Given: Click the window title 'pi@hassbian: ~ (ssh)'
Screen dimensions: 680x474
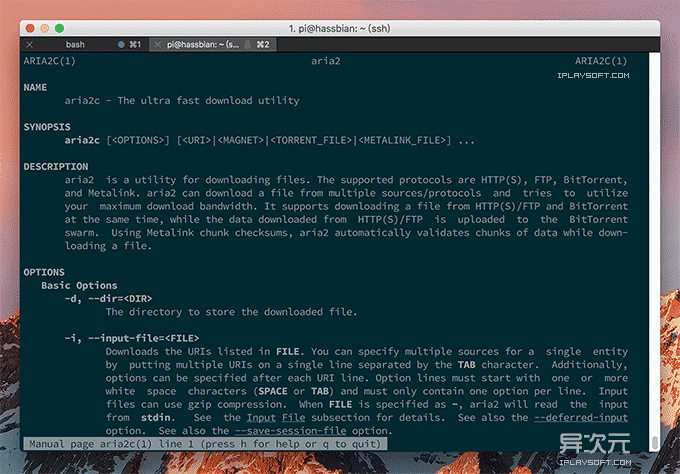Looking at the screenshot, I should pyautogui.click(x=340, y=29).
